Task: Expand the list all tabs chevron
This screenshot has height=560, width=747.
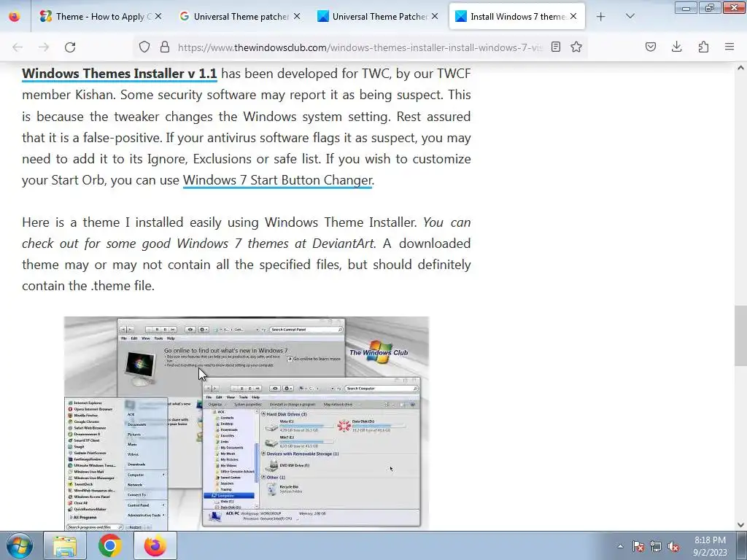Action: (630, 17)
